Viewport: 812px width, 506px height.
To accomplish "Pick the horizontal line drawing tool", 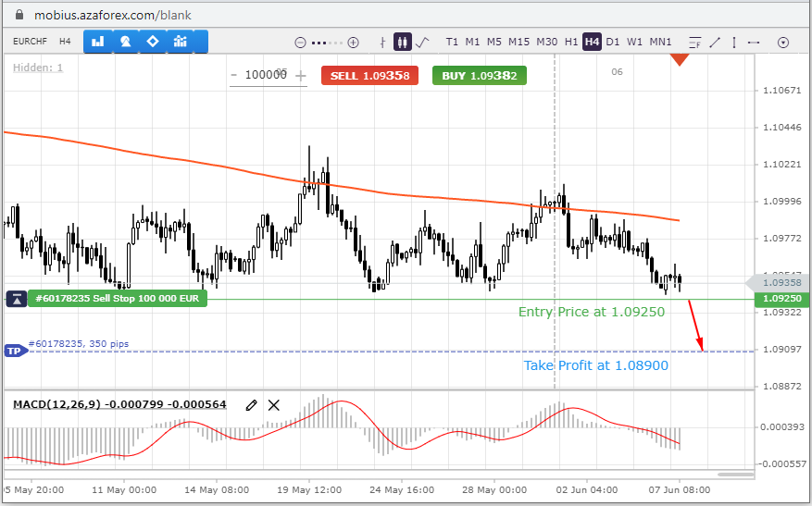I will (x=754, y=43).
